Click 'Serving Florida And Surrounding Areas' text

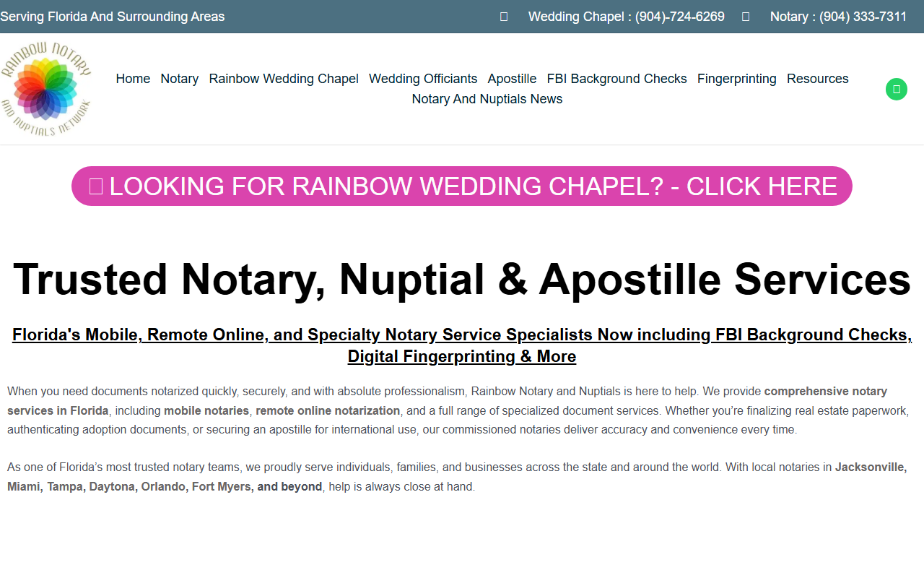113,17
